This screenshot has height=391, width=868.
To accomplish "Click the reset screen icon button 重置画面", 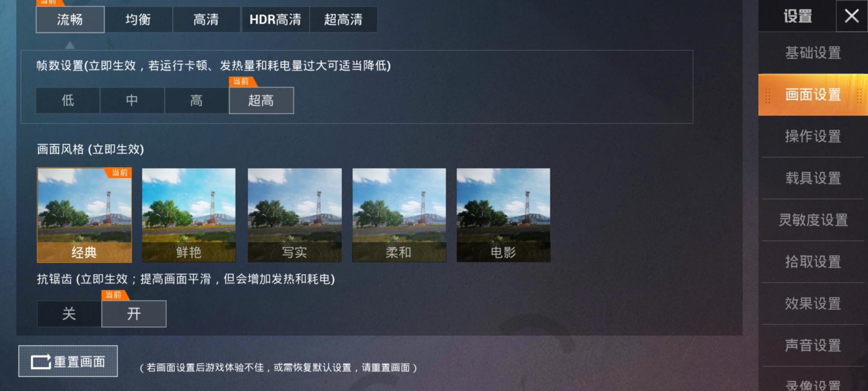I will point(68,361).
